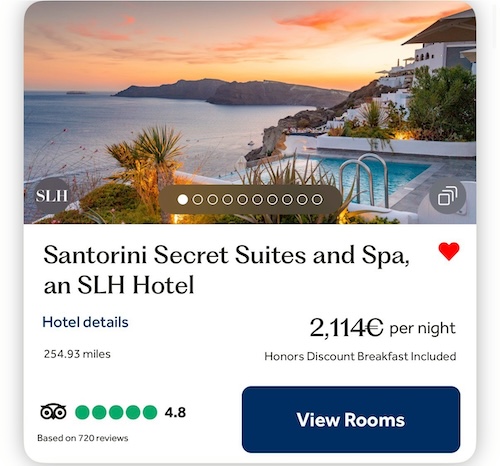Click the 2,114€ per night price
The image size is (500, 466).
pyautogui.click(x=382, y=328)
